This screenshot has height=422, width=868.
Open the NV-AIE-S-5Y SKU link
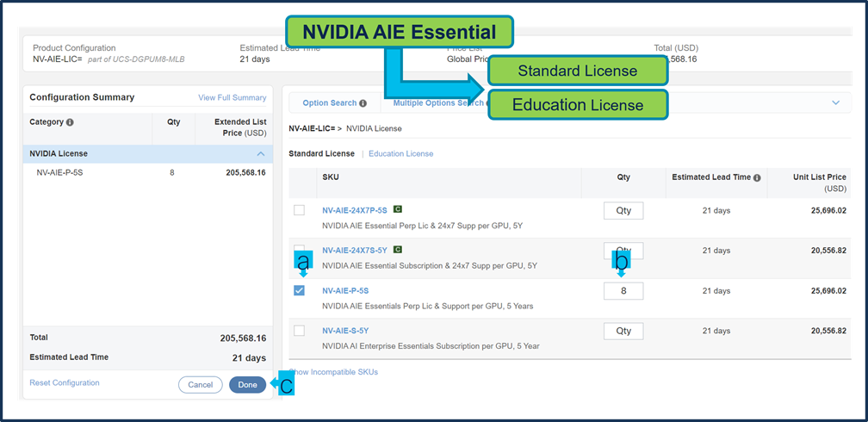(x=345, y=332)
